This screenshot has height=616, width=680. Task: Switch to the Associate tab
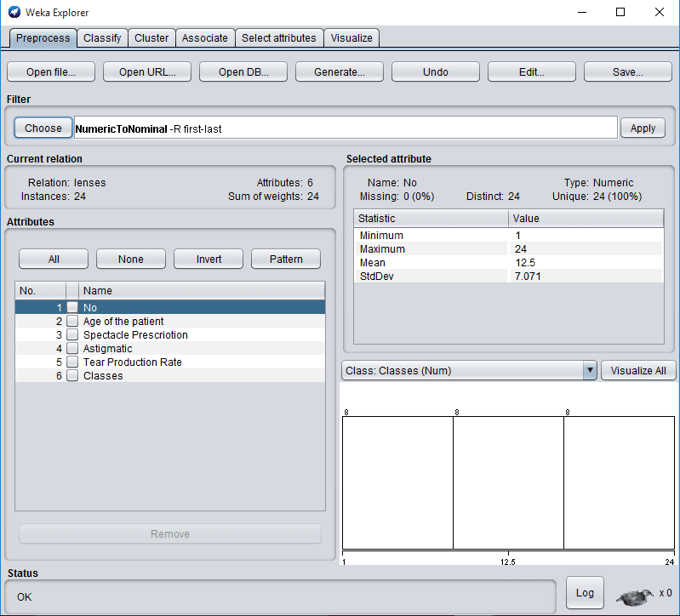(205, 38)
